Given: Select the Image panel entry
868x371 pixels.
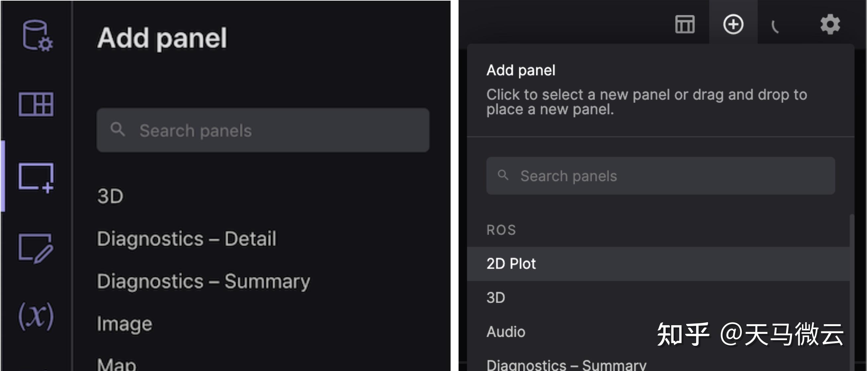Looking at the screenshot, I should (x=124, y=324).
